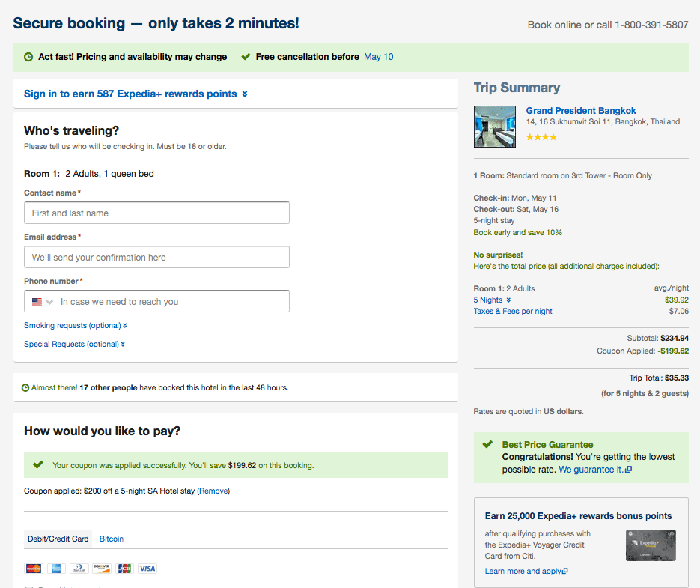Click the hotel address line
700x588 pixels.
coord(603,121)
